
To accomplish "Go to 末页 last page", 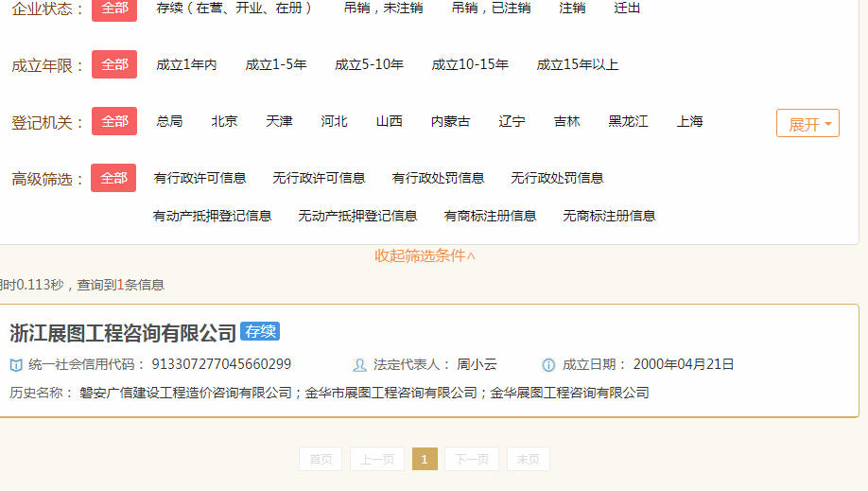I will coord(529,459).
